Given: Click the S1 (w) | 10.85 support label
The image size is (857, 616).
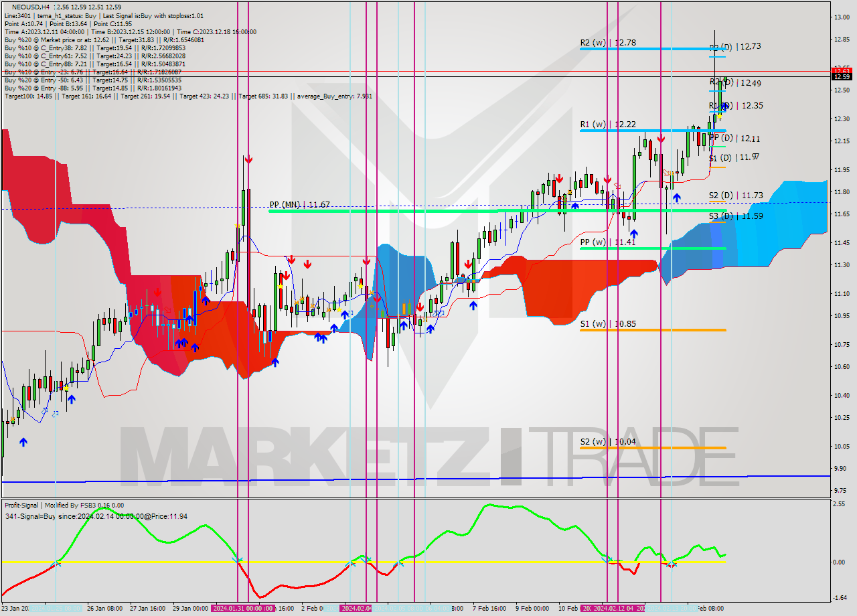Looking at the screenshot, I should tap(608, 323).
